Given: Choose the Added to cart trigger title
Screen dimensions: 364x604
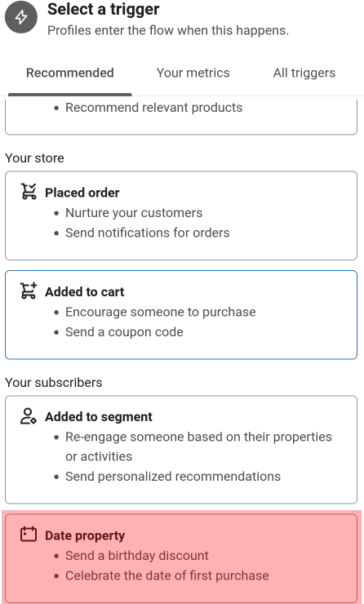Looking at the screenshot, I should click(x=84, y=291).
